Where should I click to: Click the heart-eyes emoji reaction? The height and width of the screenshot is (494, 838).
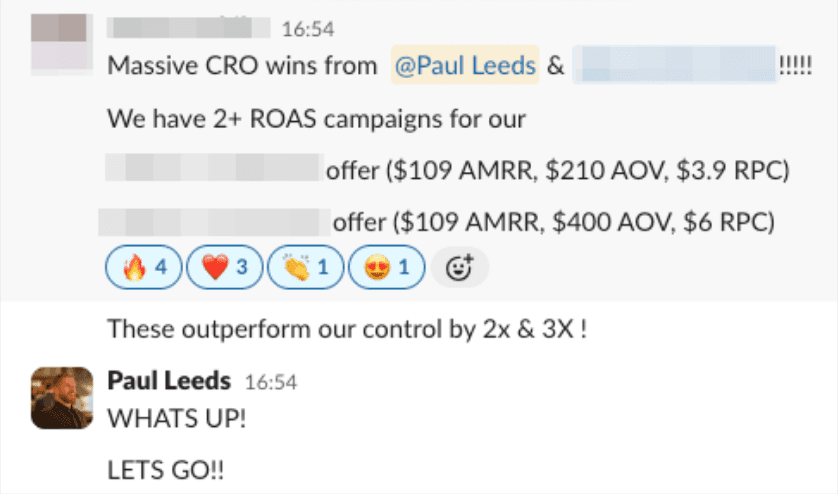(386, 267)
